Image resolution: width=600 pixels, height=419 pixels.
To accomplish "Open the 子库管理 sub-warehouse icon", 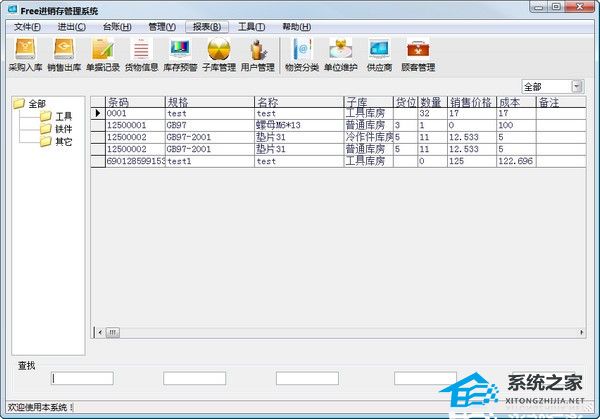I will [x=219, y=55].
